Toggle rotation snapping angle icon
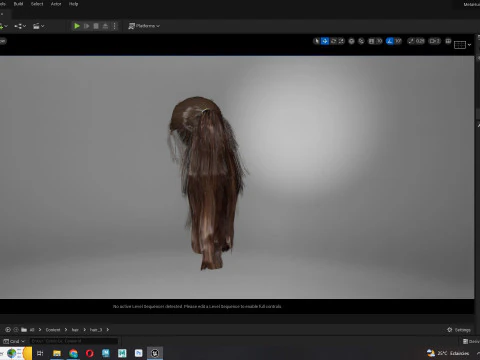Screen dimensions: 480x360 tap(390, 41)
